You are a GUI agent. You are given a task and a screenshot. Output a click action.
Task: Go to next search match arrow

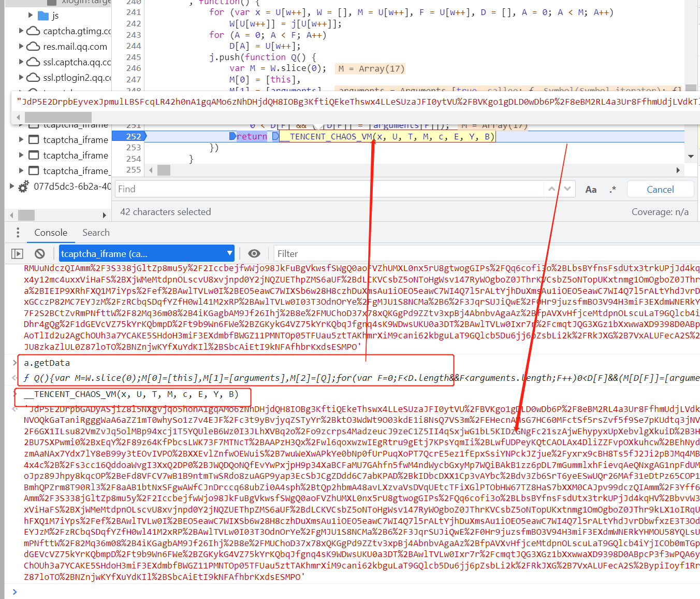567,189
